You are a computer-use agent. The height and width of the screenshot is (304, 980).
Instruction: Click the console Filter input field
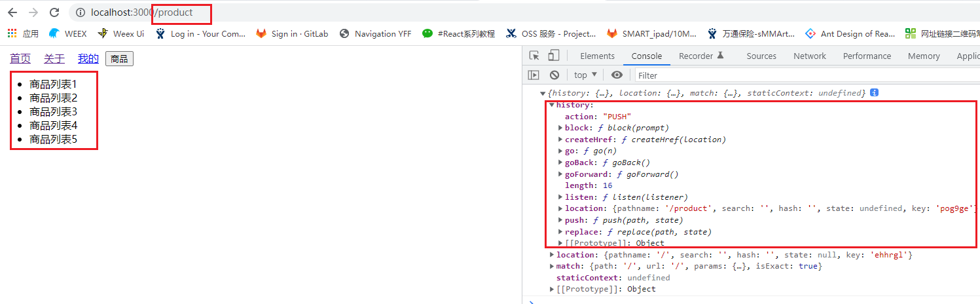(807, 75)
